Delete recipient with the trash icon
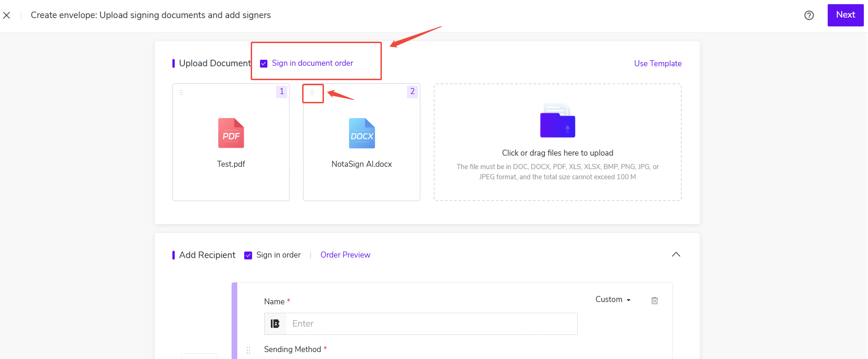 pyautogui.click(x=654, y=300)
